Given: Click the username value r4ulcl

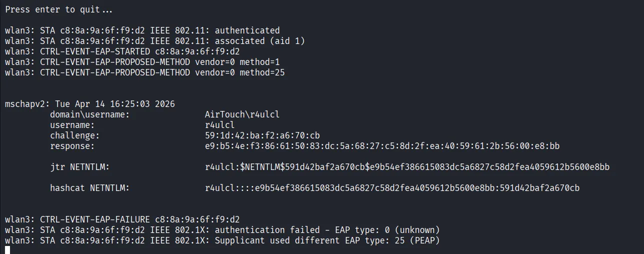Looking at the screenshot, I should 220,125.
